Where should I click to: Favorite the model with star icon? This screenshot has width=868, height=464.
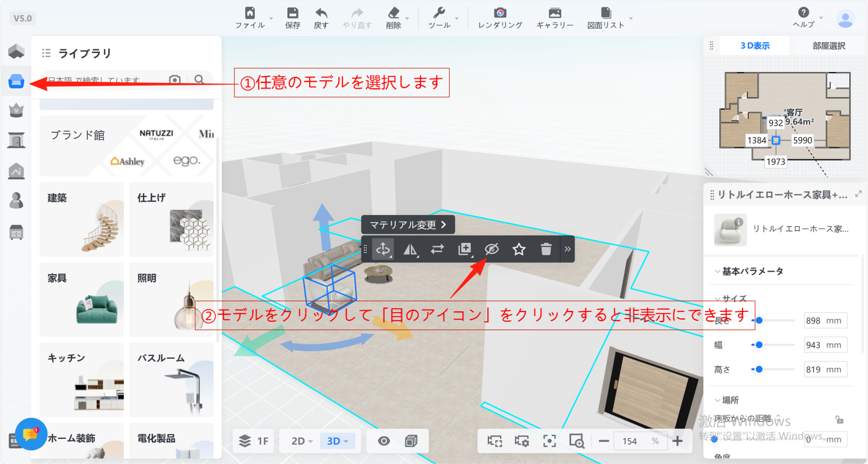pos(519,249)
